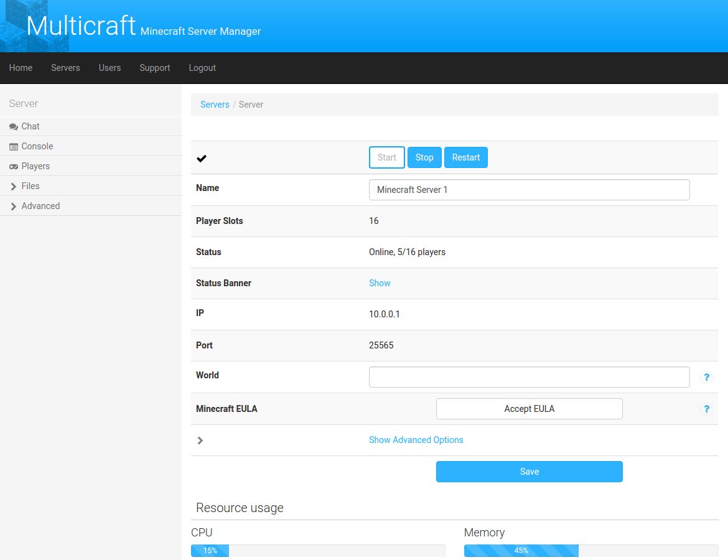
Task: Open the World field help question mark
Action: [x=706, y=377]
